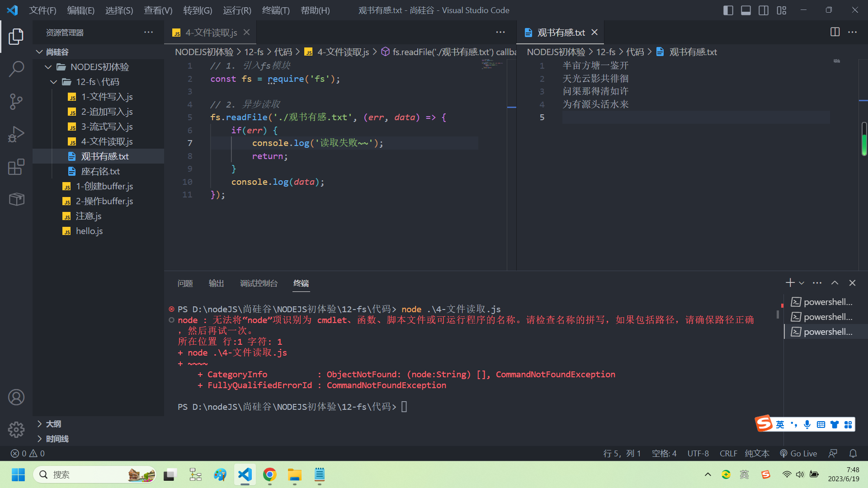Viewport: 868px width, 488px height.
Task: Click the feedback icon in status bar
Action: pyautogui.click(x=833, y=453)
